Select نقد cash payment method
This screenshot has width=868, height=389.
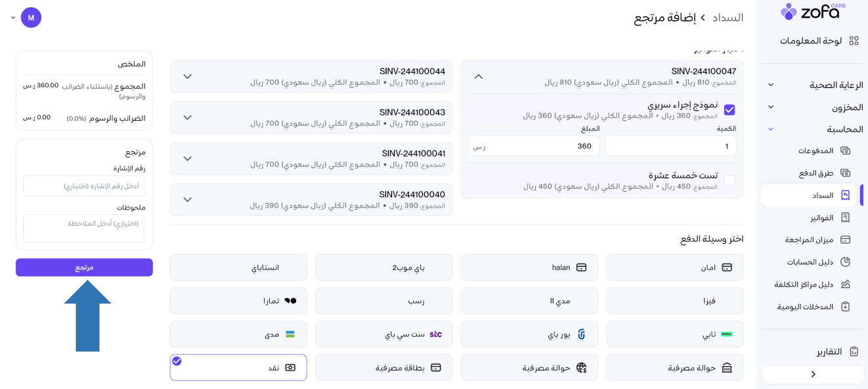(238, 367)
